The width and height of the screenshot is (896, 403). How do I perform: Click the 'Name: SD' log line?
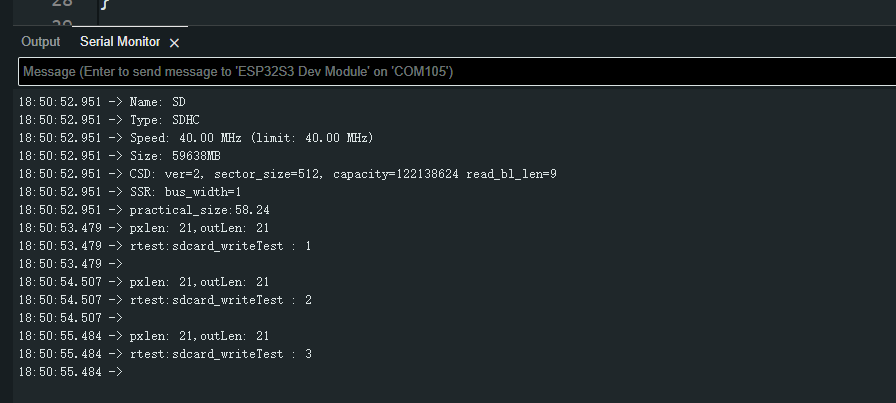[102, 102]
